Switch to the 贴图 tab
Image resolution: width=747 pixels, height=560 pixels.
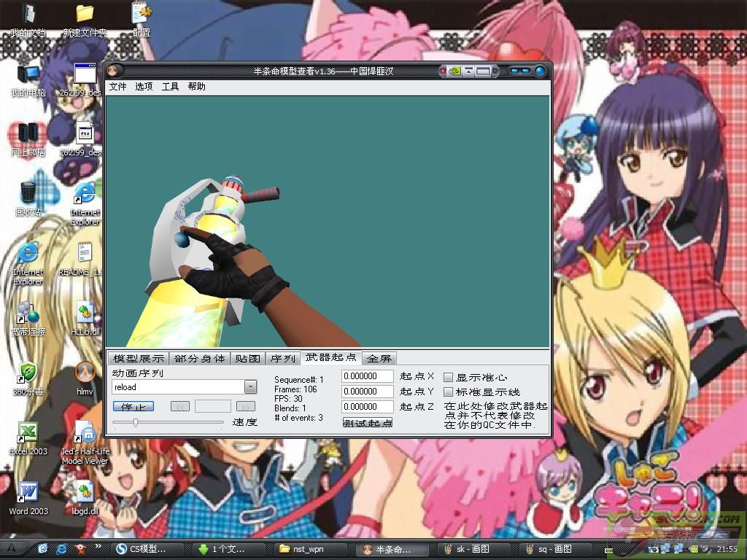[x=248, y=359]
